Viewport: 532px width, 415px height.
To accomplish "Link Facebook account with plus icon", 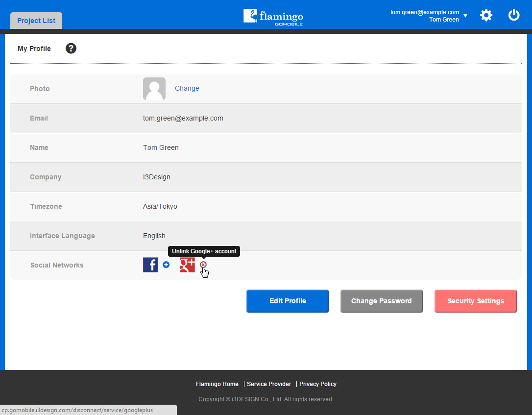I will click(166, 265).
